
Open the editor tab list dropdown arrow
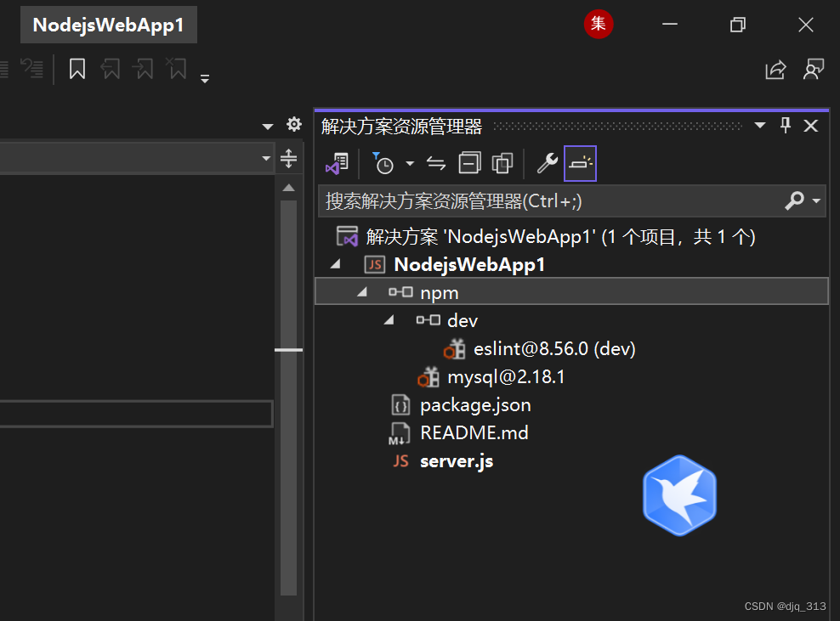click(267, 127)
